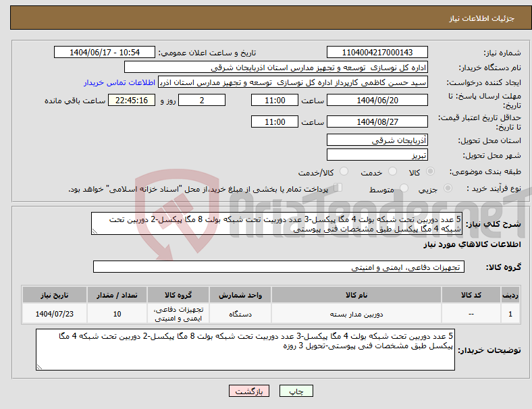
Task: Click the چاپ (print) button
Action: point(296,391)
